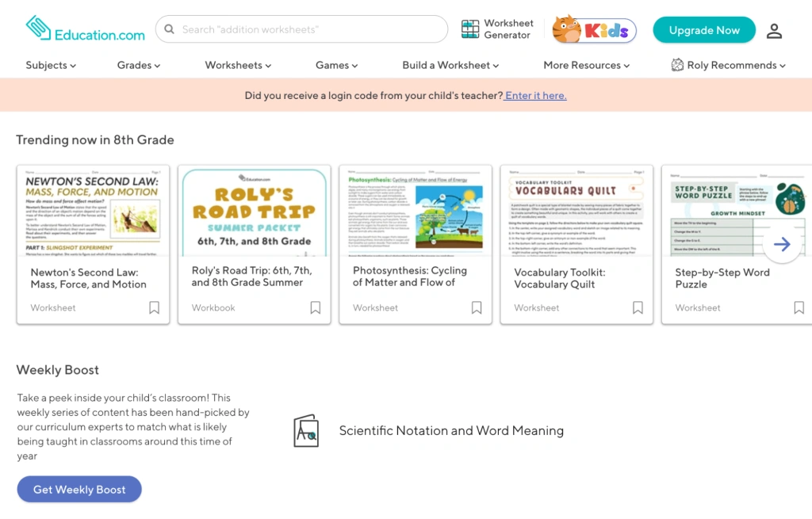The width and height of the screenshot is (812, 519).
Task: Open the Grades dropdown
Action: pos(138,66)
